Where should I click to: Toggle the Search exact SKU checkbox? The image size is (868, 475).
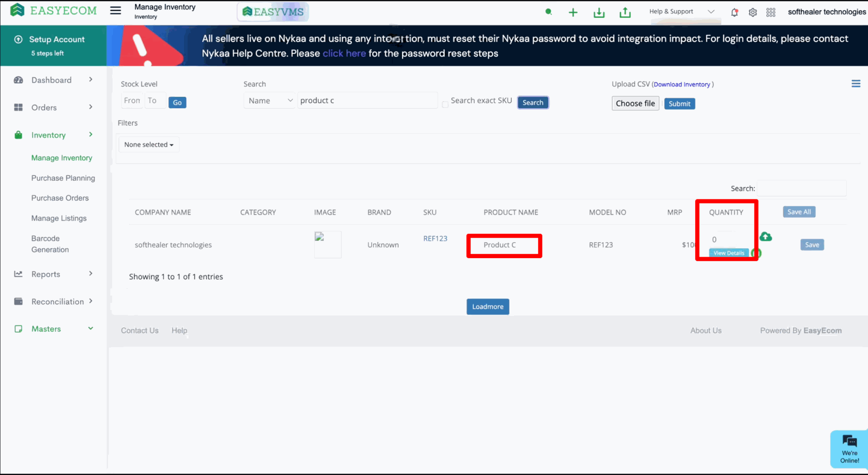point(445,104)
